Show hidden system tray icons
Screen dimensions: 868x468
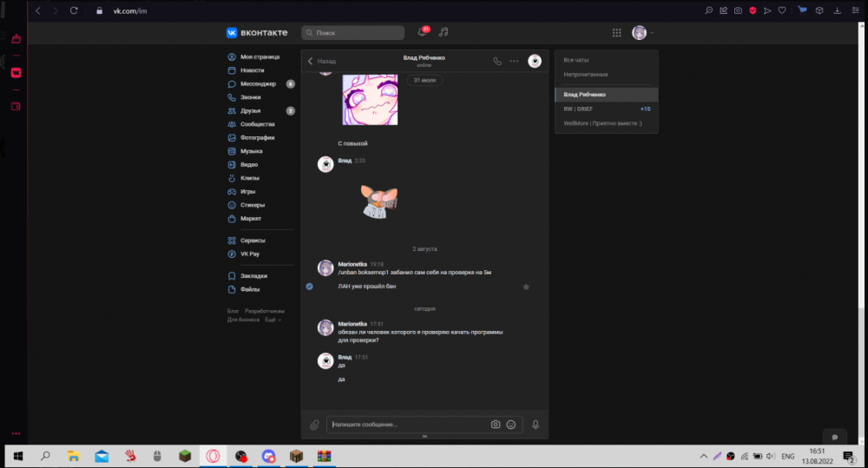(704, 457)
